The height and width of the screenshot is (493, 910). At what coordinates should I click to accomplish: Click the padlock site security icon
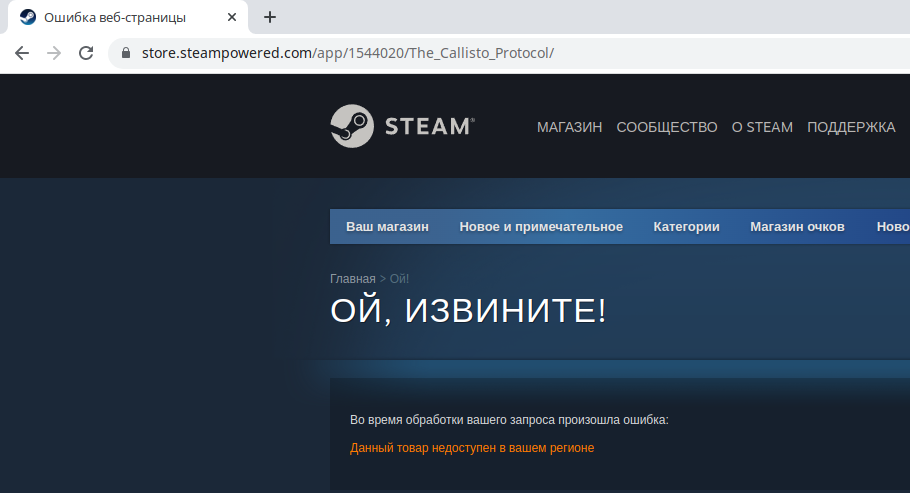click(125, 53)
